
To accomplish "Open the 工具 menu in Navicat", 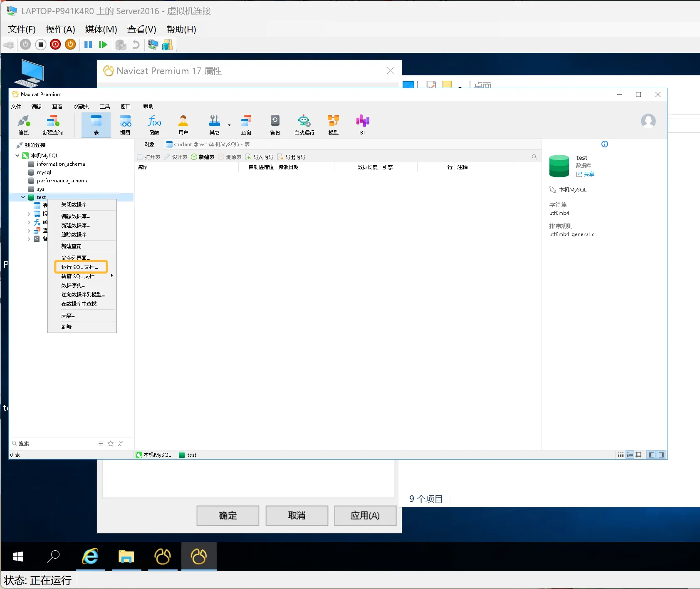I will tap(104, 107).
